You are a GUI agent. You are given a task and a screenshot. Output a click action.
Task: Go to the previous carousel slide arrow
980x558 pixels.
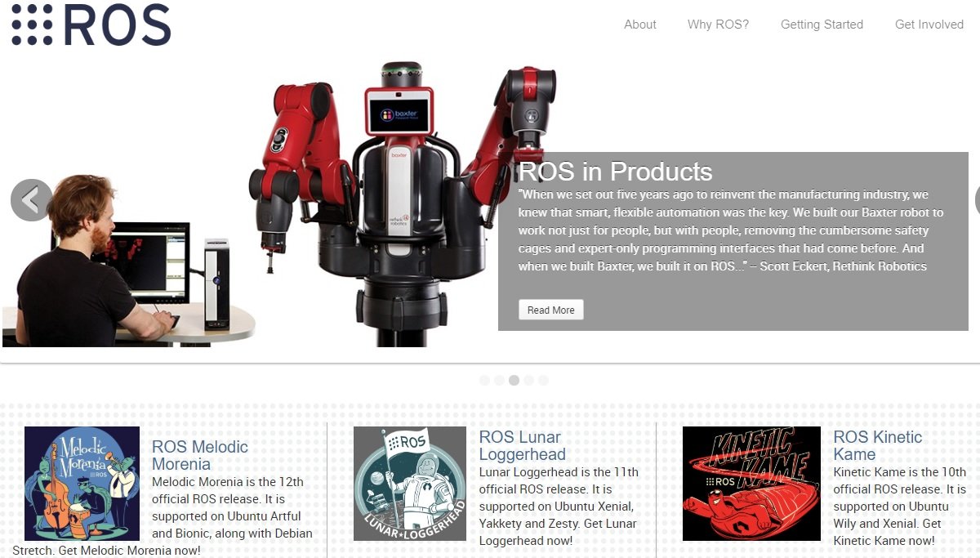tap(32, 200)
